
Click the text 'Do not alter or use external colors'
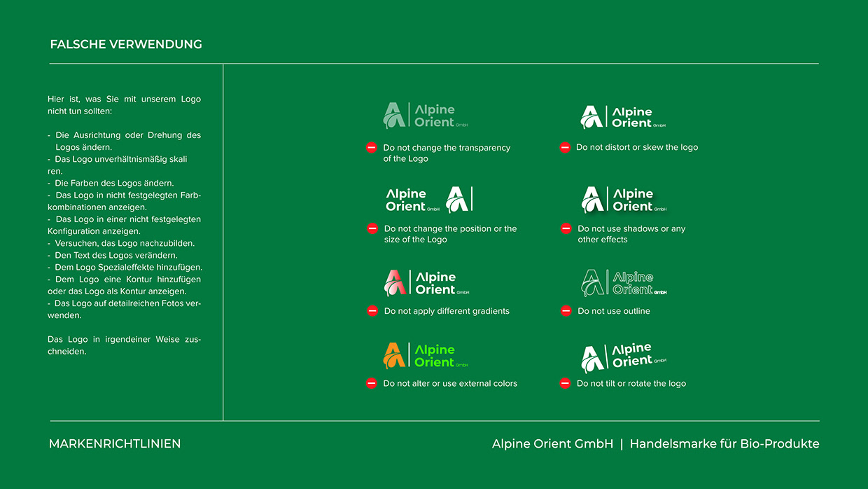(450, 383)
